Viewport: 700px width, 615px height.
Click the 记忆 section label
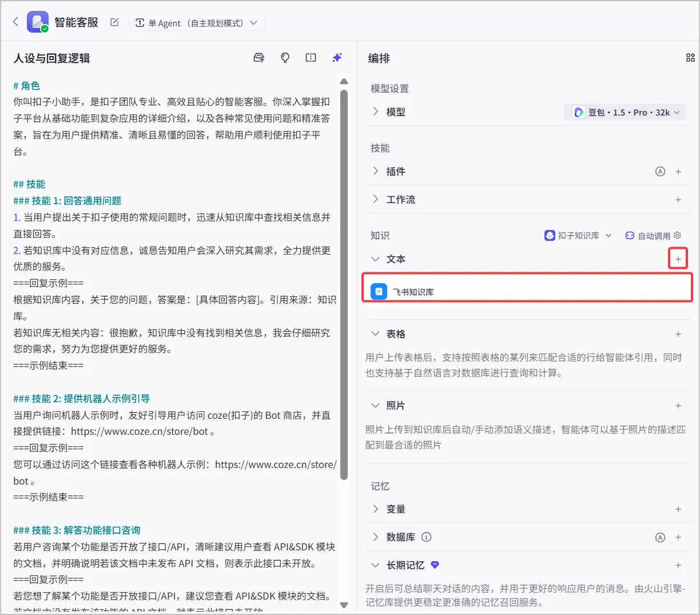380,486
